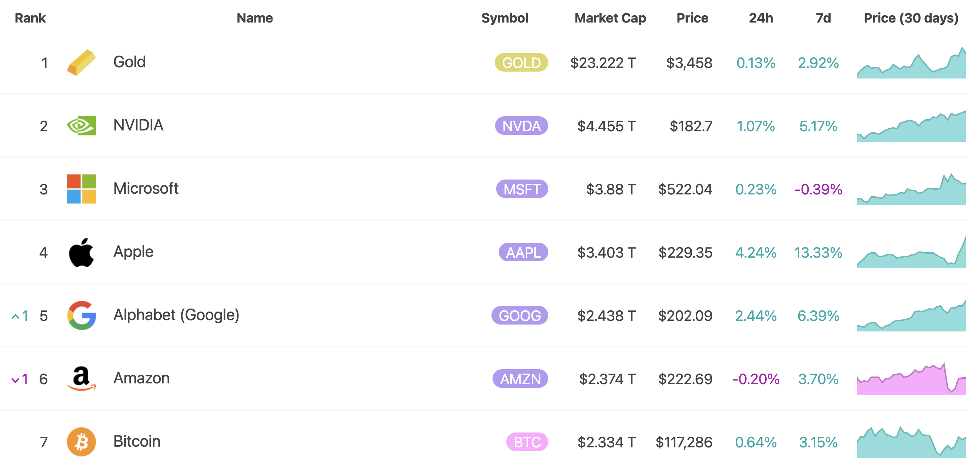The width and height of the screenshot is (980, 471).
Task: Click the AMZN symbol badge
Action: [520, 379]
